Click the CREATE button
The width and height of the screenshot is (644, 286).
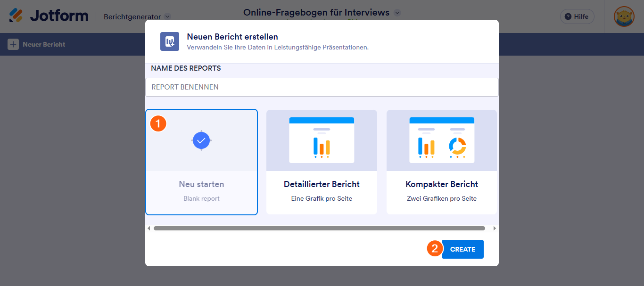click(x=462, y=249)
